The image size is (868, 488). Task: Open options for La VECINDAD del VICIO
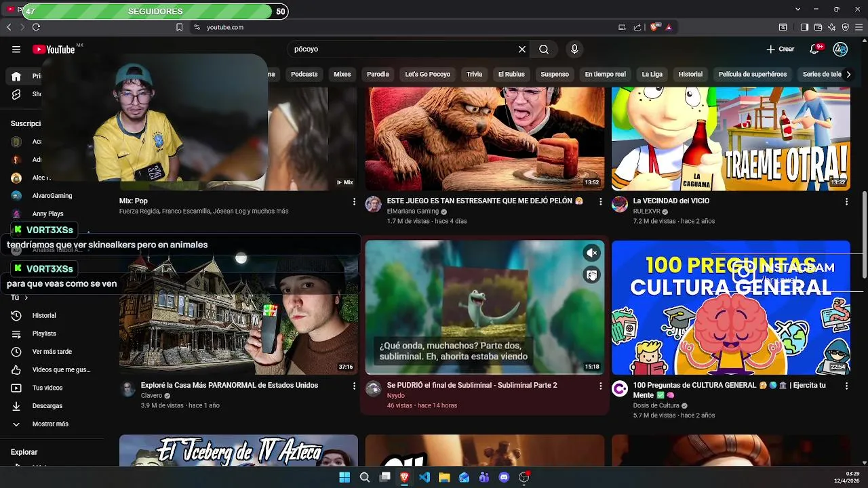coord(846,201)
